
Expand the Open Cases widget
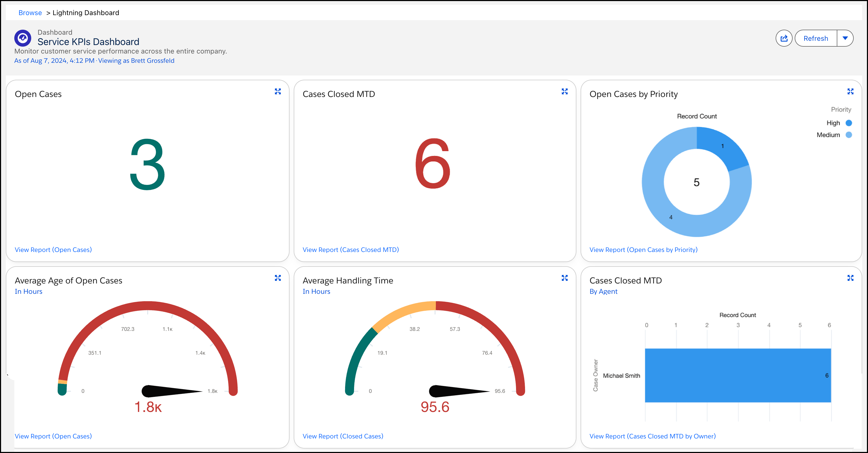click(x=278, y=91)
